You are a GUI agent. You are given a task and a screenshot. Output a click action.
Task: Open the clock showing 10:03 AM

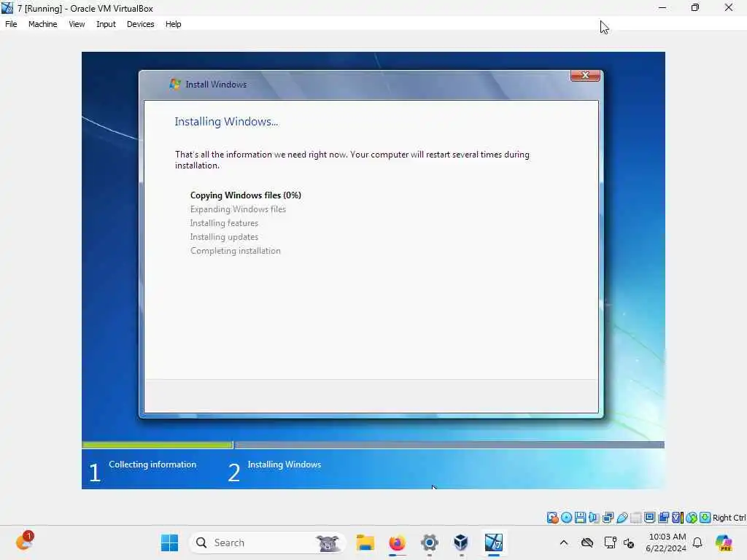[666, 542]
